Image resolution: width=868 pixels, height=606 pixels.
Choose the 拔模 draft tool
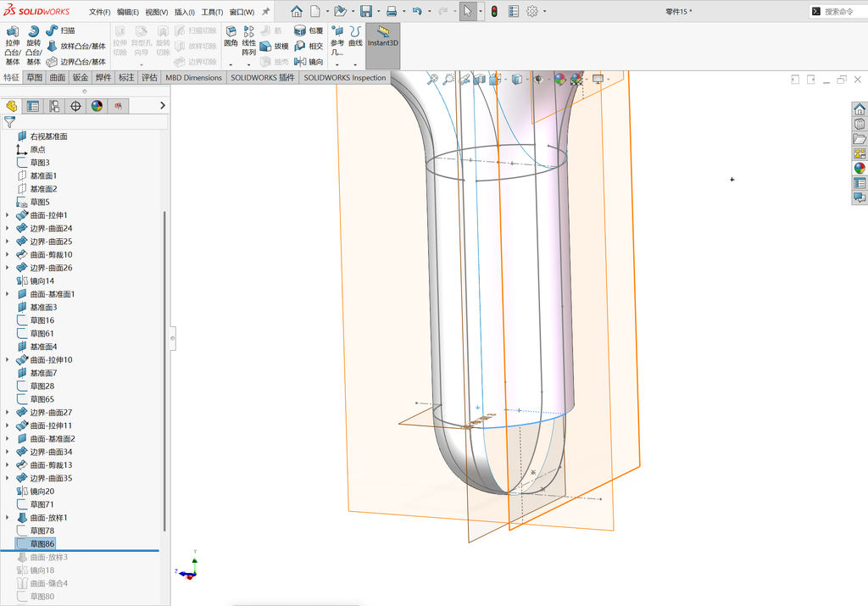click(275, 46)
